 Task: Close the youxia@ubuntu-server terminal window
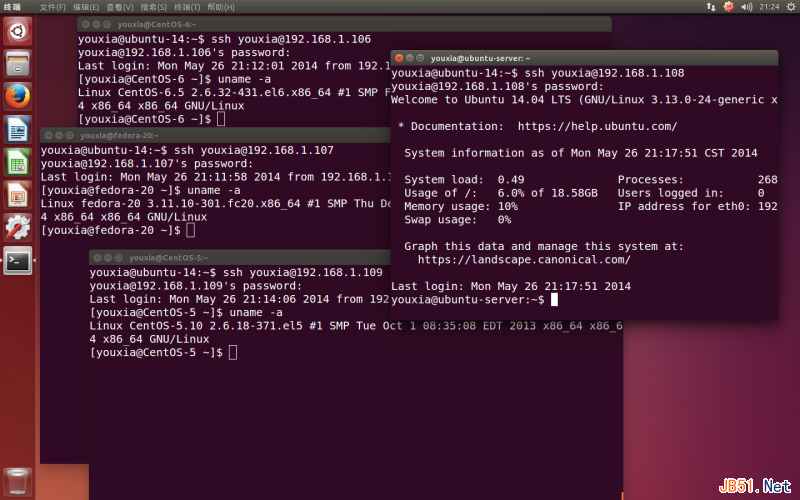pyautogui.click(x=399, y=58)
